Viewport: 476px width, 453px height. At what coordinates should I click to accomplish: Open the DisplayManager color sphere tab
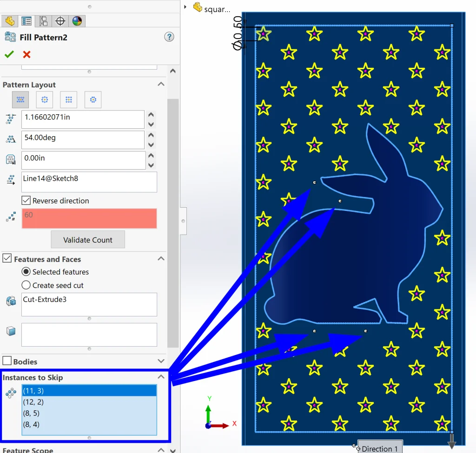coord(77,21)
